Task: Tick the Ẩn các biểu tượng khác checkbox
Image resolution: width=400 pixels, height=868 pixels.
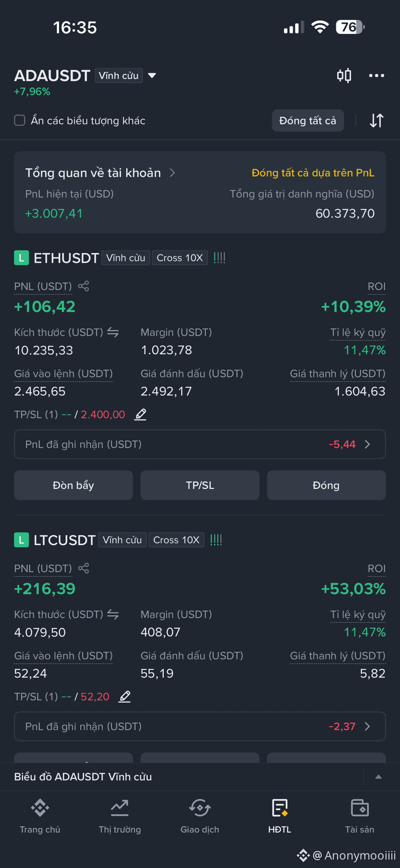Action: pos(20,120)
